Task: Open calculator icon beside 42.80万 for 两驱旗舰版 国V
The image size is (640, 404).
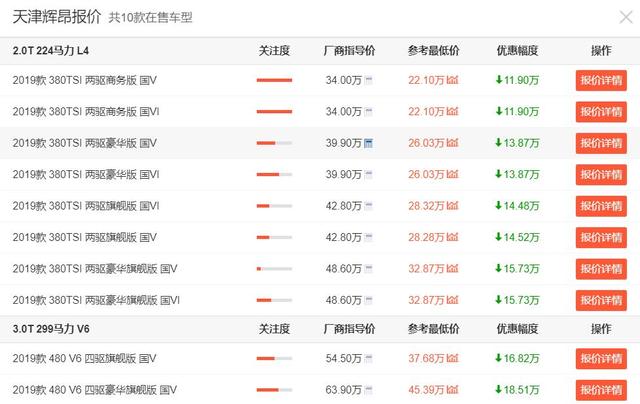Action: click(x=368, y=237)
